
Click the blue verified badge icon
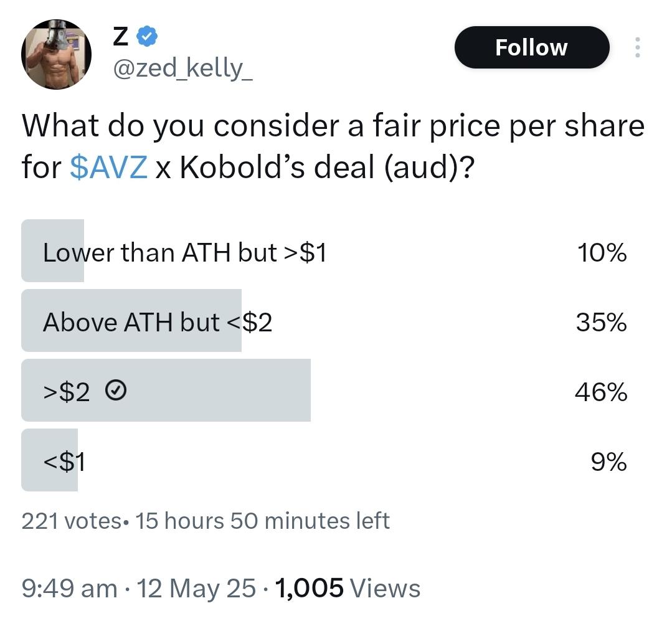(x=147, y=36)
